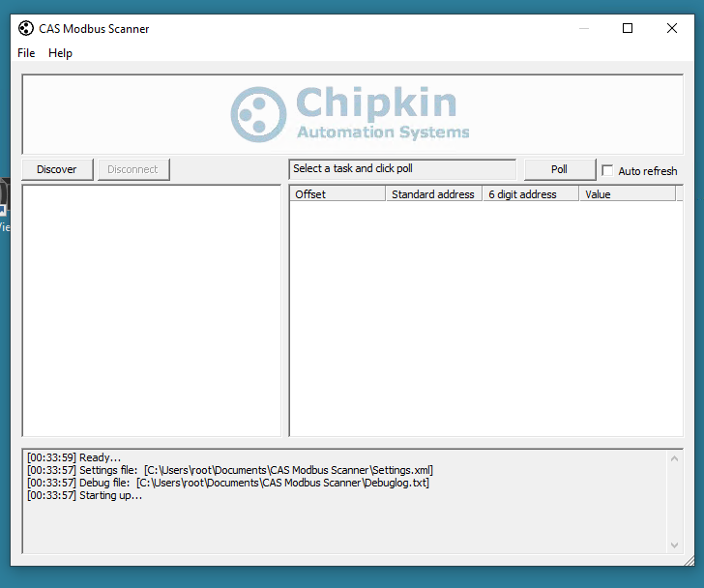
Task: Click the Settings file log line
Action: click(x=230, y=470)
